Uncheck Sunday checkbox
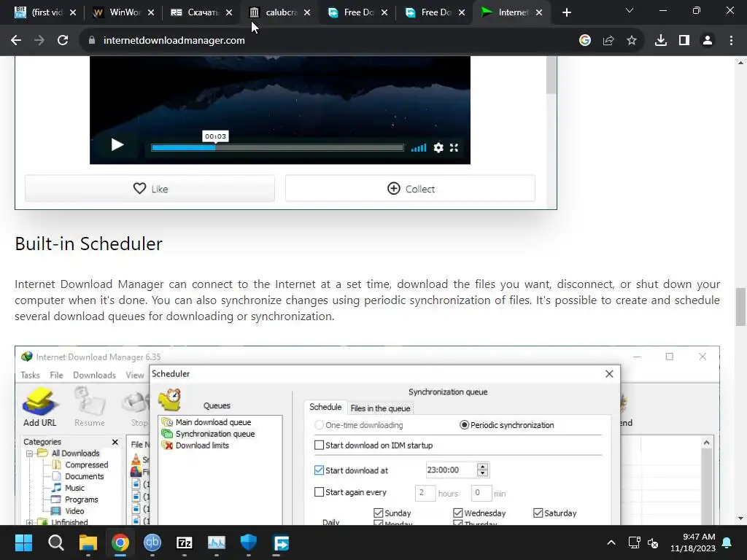Image resolution: width=747 pixels, height=560 pixels. point(379,513)
